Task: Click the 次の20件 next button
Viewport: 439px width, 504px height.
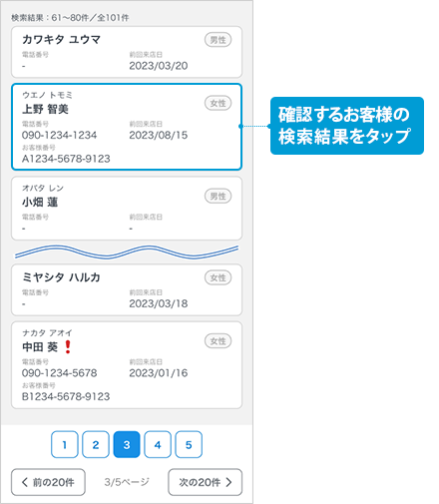Action: point(206,482)
